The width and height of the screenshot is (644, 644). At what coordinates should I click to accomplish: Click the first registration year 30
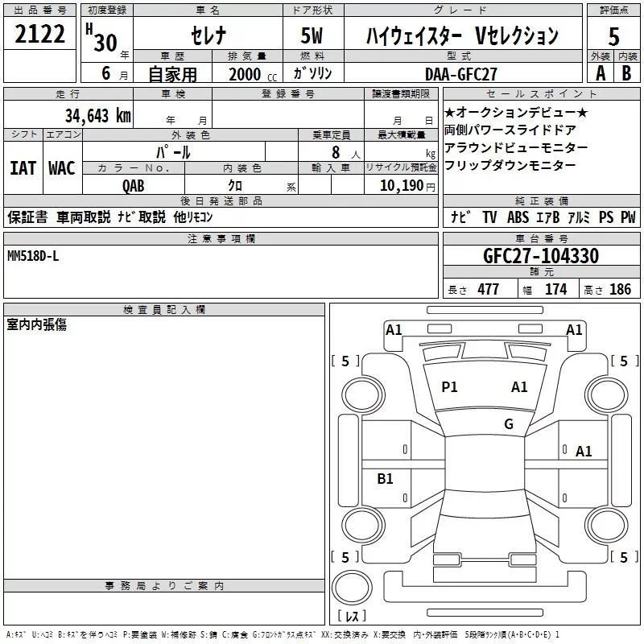tap(105, 43)
